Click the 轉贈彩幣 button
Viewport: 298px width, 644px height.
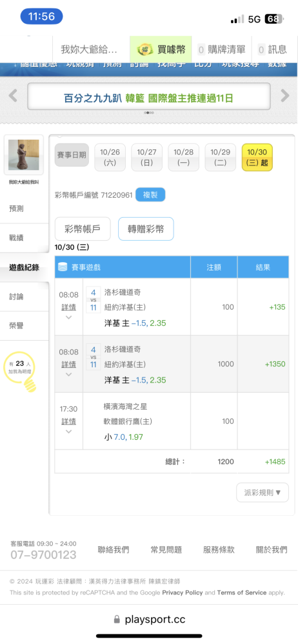point(146,229)
